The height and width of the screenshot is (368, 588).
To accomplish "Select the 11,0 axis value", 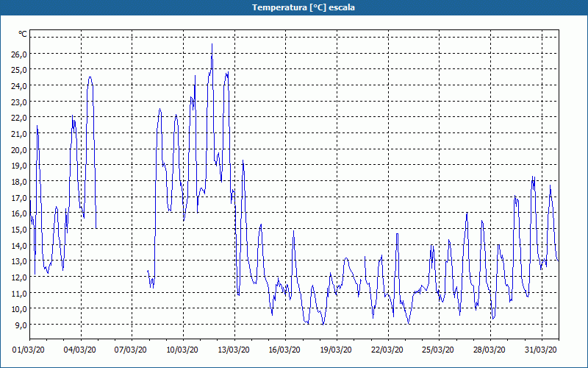I will coord(19,293).
